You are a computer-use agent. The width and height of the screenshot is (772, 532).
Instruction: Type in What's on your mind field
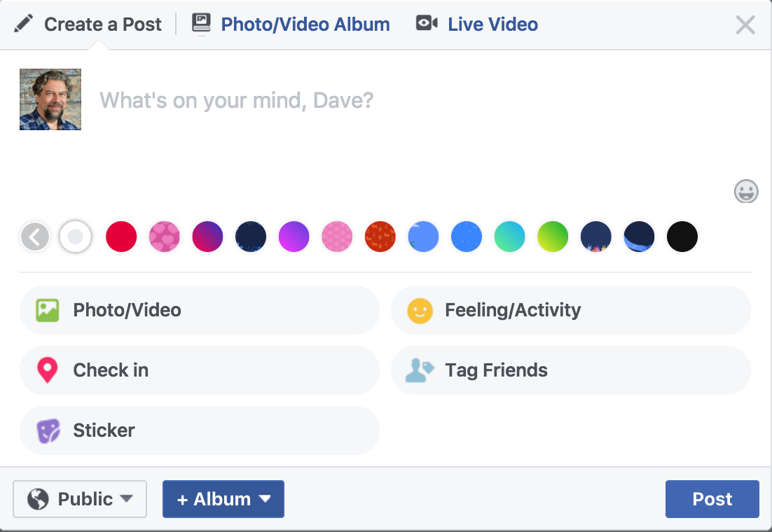[350, 101]
